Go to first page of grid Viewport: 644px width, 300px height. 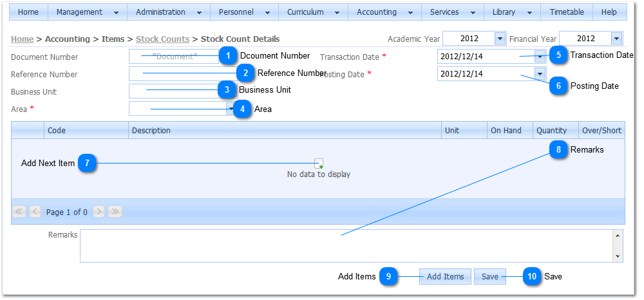pyautogui.click(x=19, y=212)
